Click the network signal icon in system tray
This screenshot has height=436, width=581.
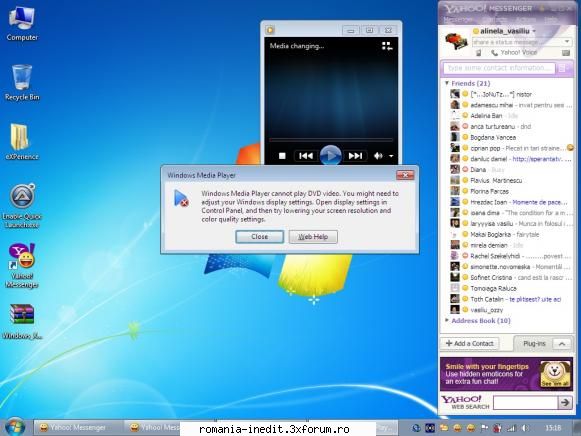511,428
